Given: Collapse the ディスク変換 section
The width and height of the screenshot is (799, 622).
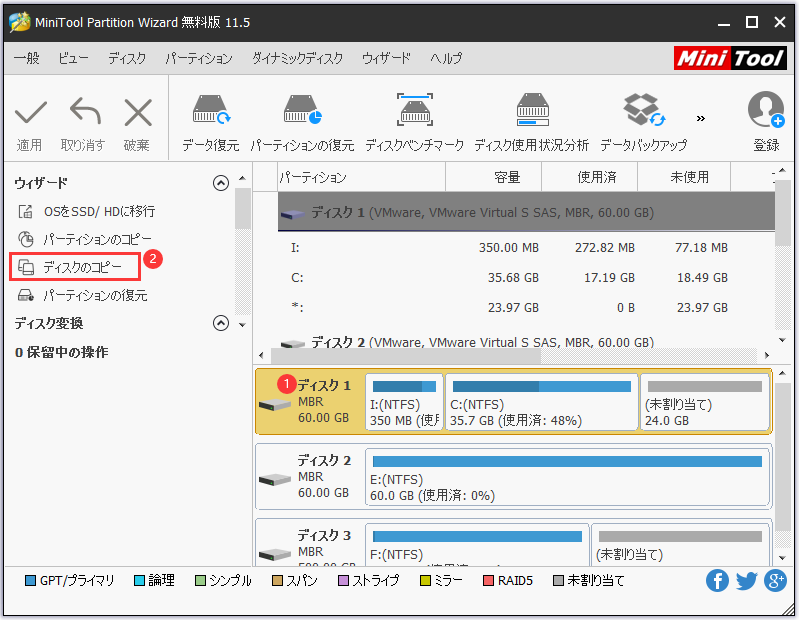Looking at the screenshot, I should click(221, 323).
